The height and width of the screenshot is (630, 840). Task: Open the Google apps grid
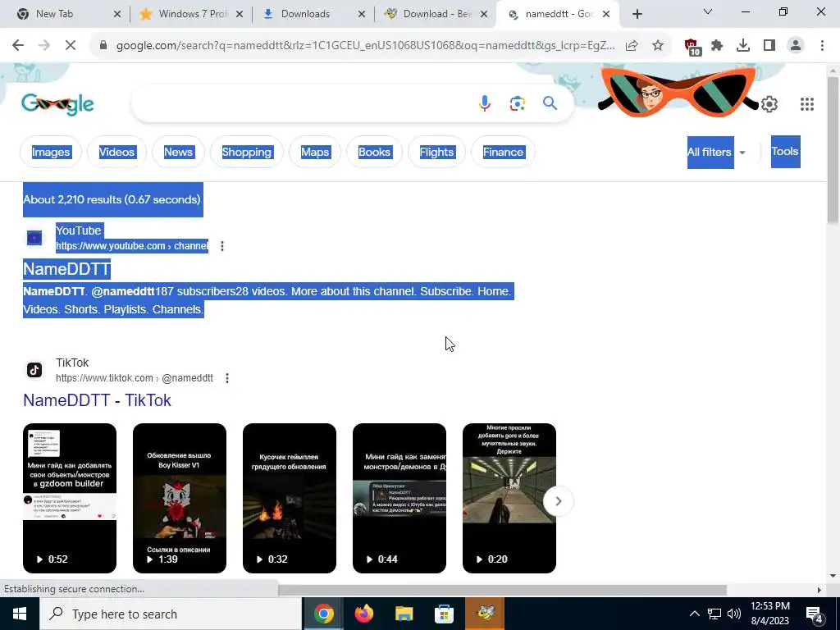coord(807,104)
